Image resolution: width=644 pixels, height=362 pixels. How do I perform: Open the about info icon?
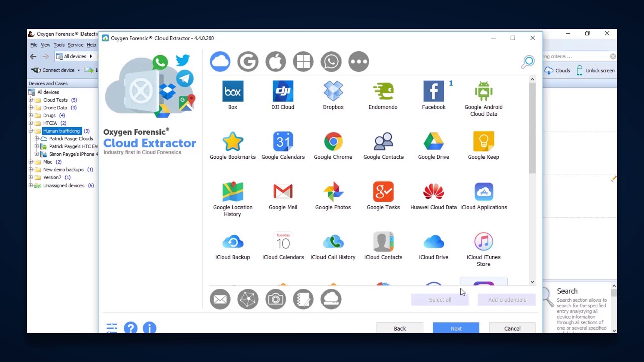[149, 328]
